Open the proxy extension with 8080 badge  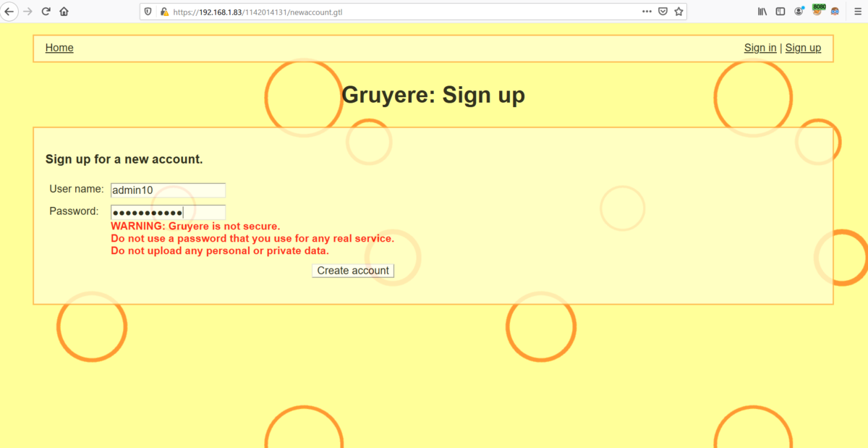(817, 10)
